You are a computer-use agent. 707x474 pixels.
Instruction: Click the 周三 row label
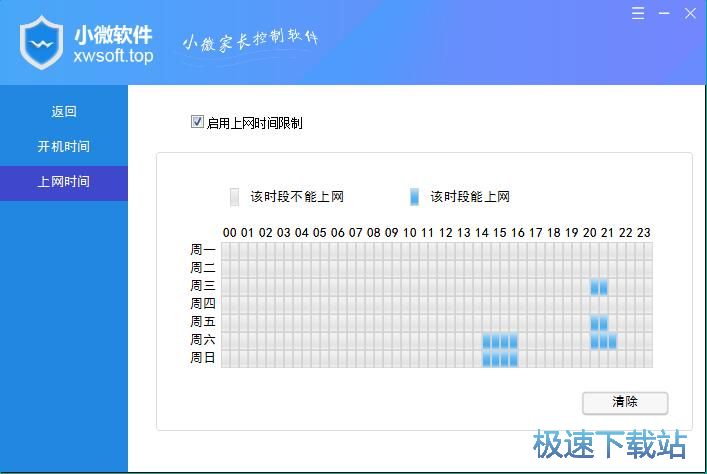point(202,285)
